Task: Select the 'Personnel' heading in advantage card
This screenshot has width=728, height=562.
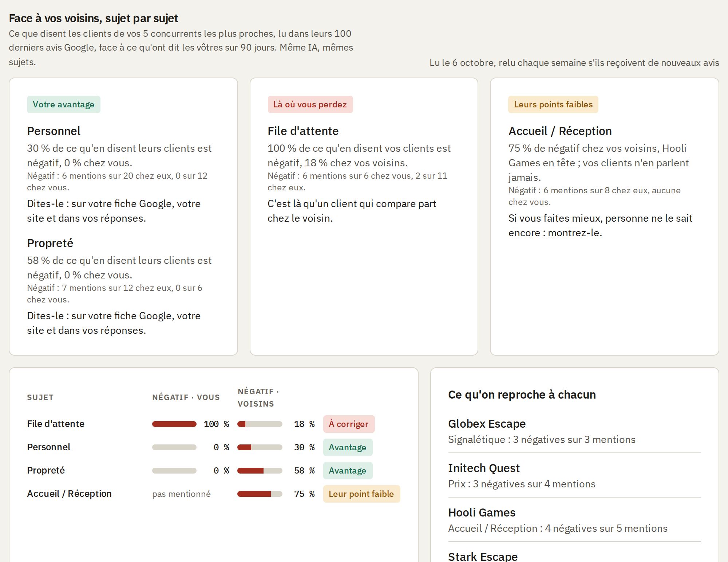Action: (54, 131)
